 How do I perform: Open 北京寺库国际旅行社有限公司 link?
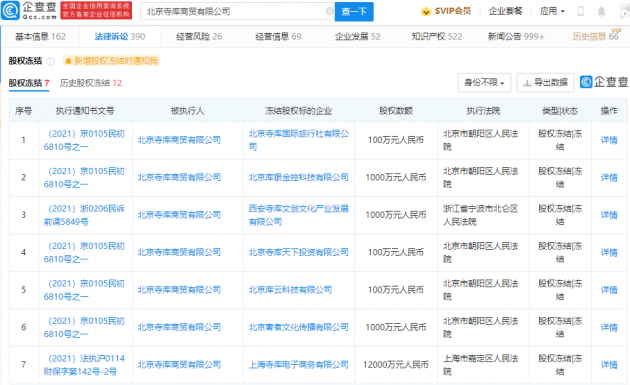(299, 140)
